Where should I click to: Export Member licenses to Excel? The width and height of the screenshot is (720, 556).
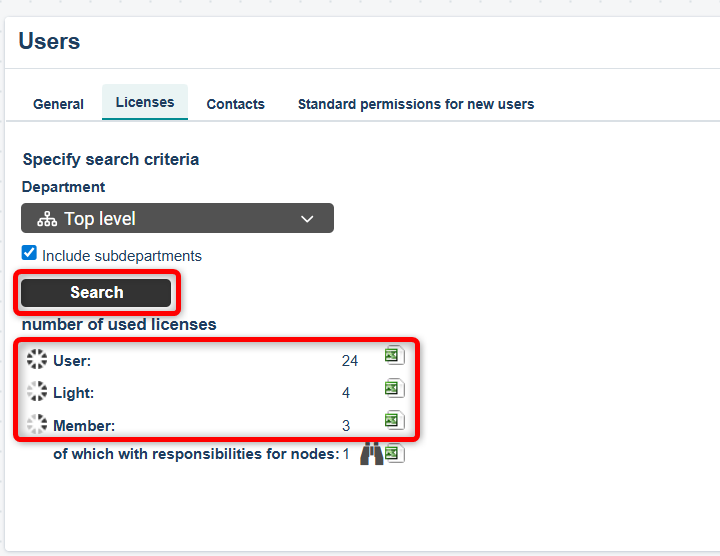click(394, 421)
